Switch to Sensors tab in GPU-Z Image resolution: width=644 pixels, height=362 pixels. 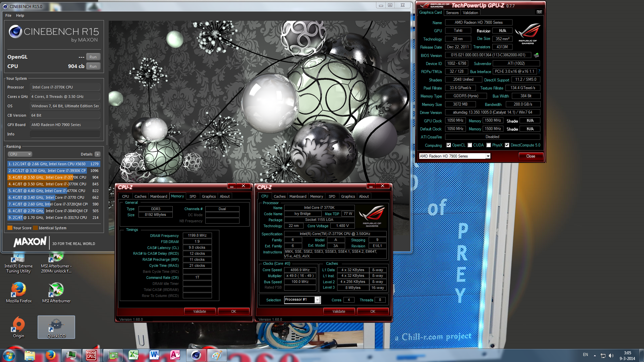click(x=452, y=13)
